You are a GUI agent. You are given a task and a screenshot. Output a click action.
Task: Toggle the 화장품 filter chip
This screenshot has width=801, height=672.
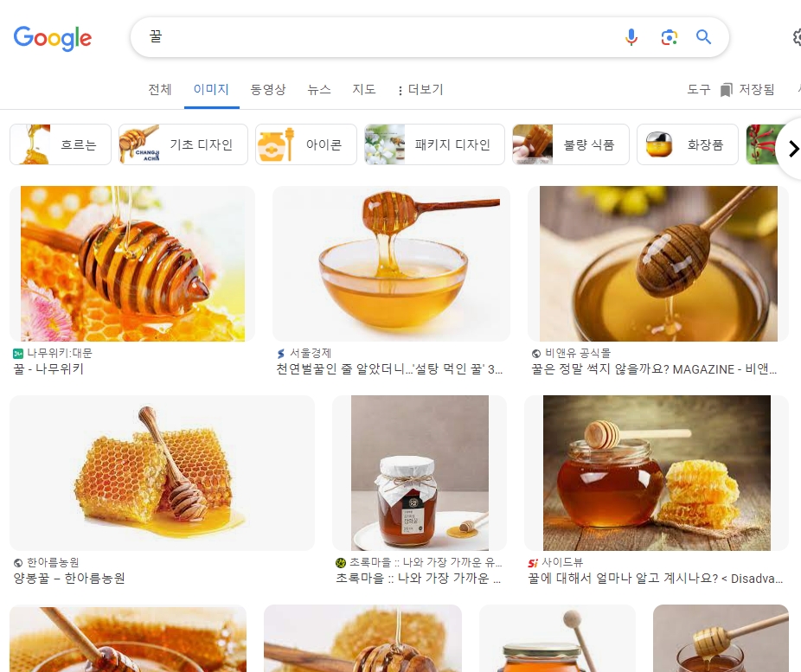687,144
